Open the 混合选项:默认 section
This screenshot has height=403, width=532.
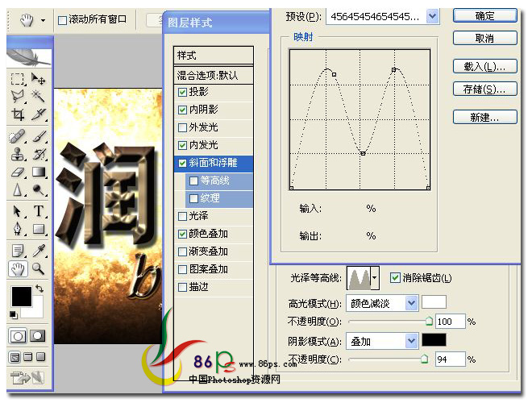click(214, 75)
